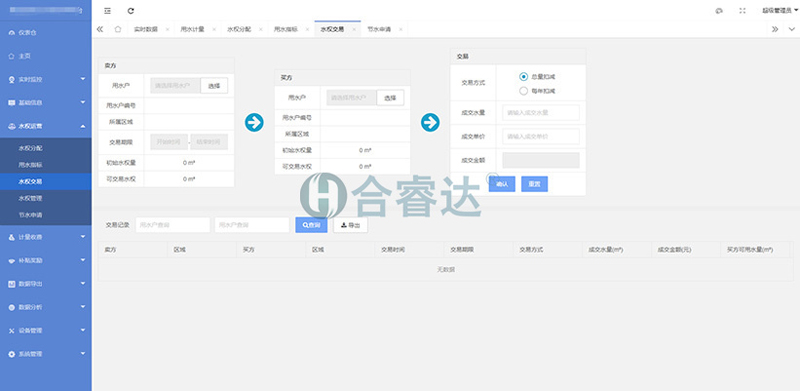Select the 总量扣减 radio option

click(523, 77)
